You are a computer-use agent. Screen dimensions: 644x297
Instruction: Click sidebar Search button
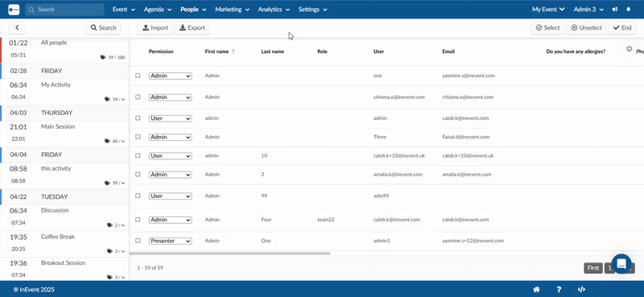pos(103,28)
